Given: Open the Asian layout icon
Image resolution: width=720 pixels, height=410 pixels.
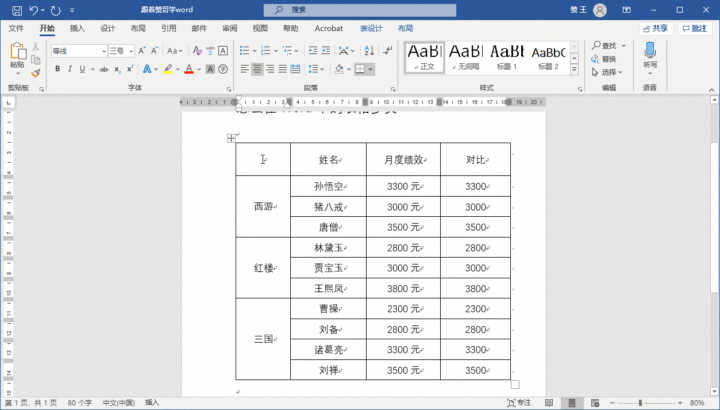Looking at the screenshot, I should [x=343, y=51].
